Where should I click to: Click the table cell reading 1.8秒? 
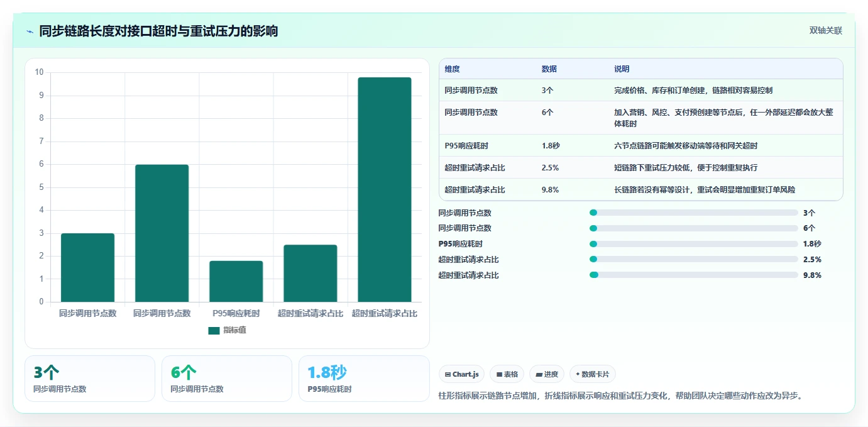(x=551, y=145)
